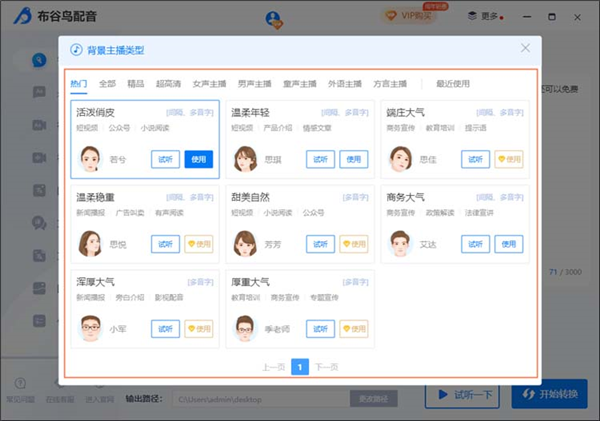
Task: Preview 芳芳 voice with 试听
Action: [x=321, y=244]
